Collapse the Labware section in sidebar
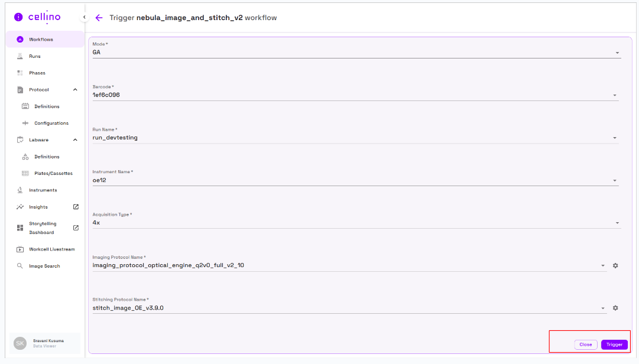Image resolution: width=639 pixels, height=364 pixels. 75,140
